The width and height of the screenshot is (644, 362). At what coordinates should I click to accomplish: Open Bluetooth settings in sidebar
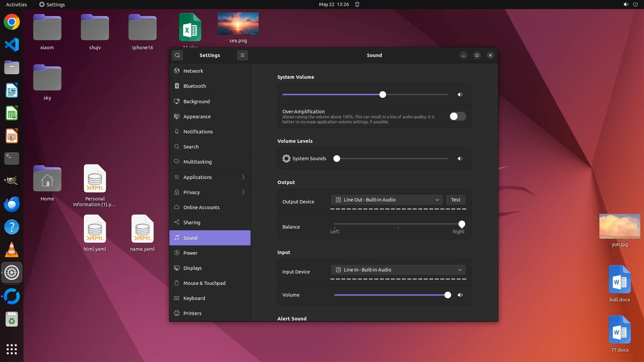[195, 86]
